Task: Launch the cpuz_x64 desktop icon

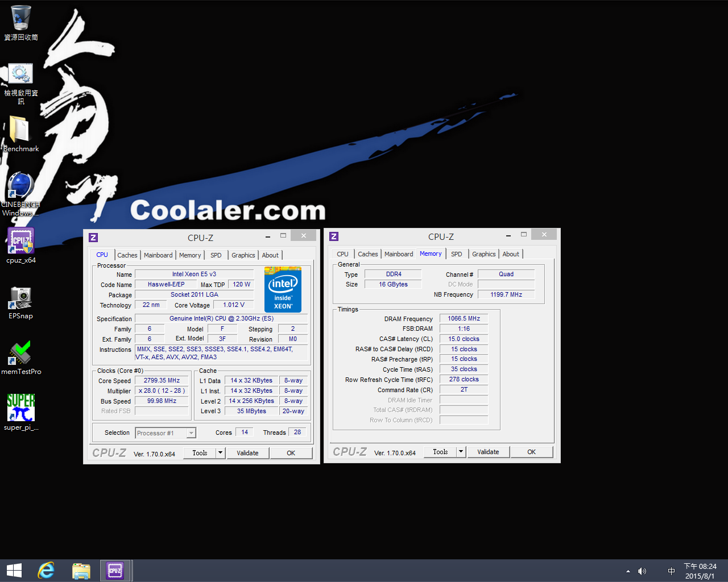Action: click(21, 246)
